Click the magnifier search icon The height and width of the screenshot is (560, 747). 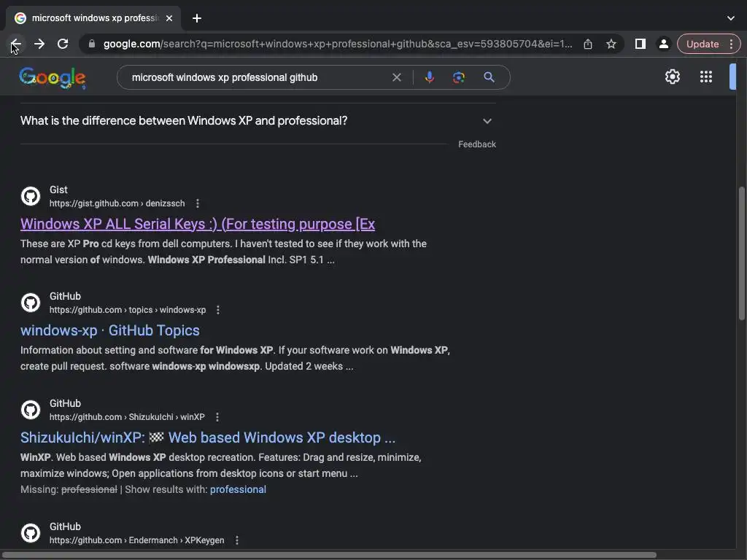[x=489, y=77]
